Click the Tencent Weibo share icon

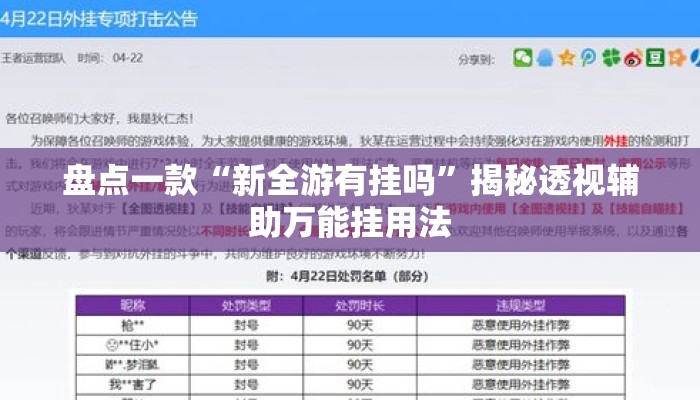click(588, 58)
